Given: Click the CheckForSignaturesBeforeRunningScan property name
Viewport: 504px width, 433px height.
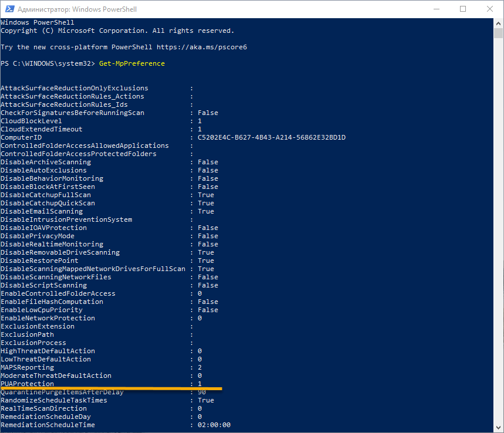Looking at the screenshot, I should pyautogui.click(x=73, y=113).
